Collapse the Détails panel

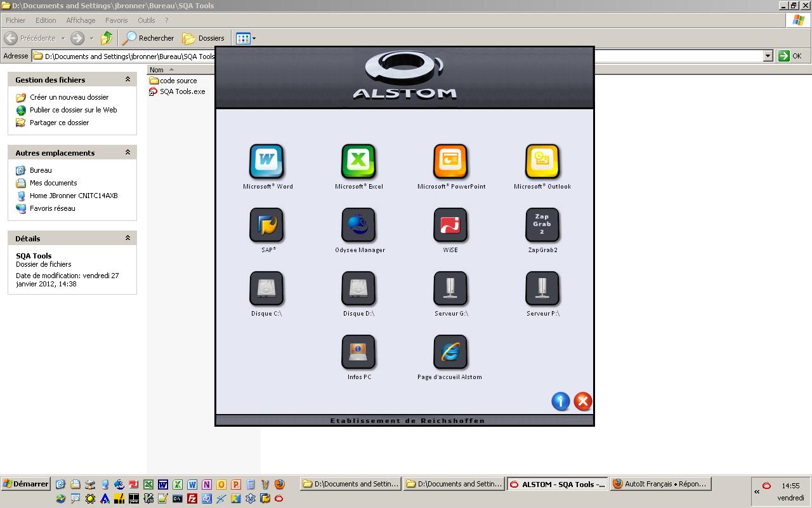[128, 238]
